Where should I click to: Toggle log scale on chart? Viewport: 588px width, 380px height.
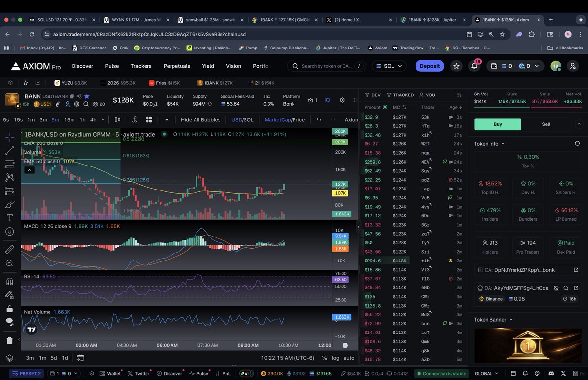click(x=335, y=358)
